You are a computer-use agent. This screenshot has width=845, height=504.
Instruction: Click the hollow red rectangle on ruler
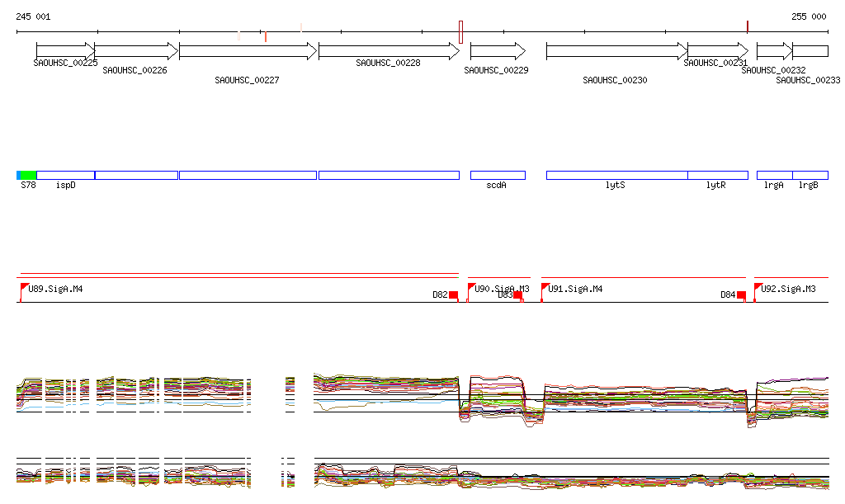point(460,32)
